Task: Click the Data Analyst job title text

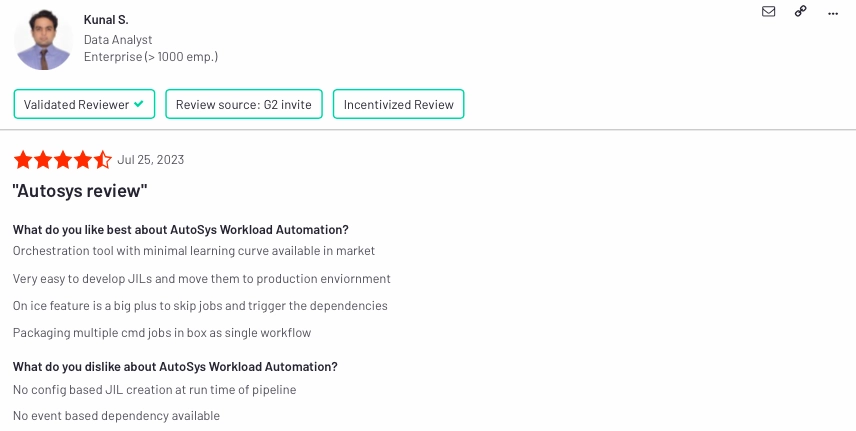Action: (118, 40)
